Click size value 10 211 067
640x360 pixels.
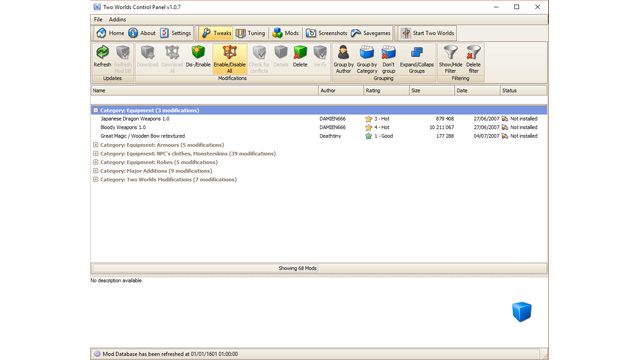click(x=441, y=127)
